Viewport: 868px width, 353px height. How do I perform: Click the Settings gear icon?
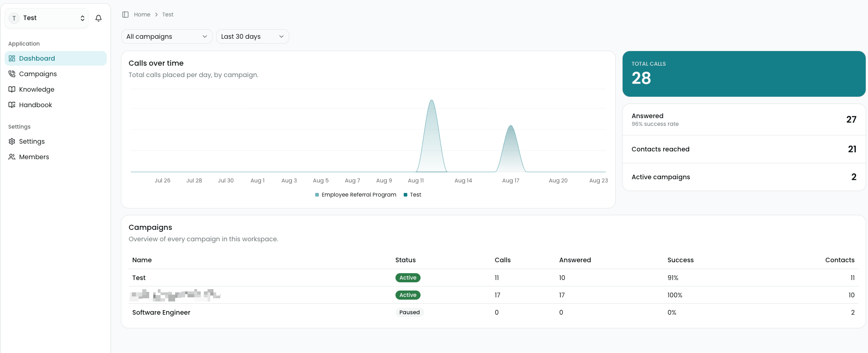coord(12,141)
